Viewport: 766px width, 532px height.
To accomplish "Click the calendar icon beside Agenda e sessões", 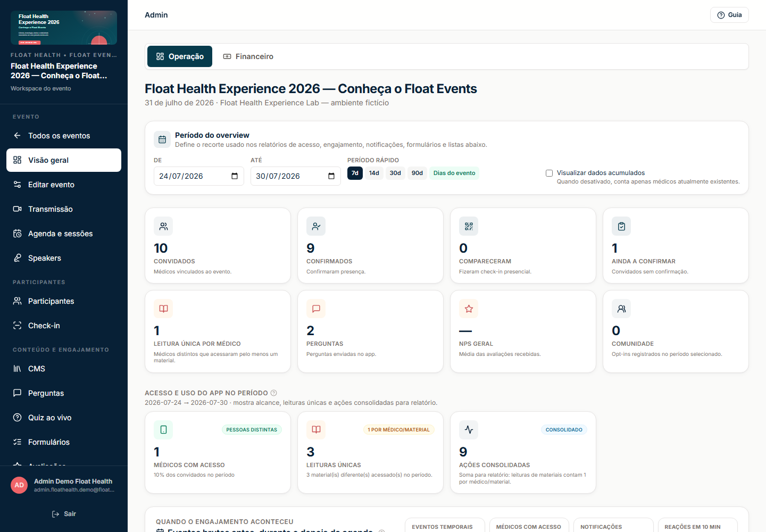I will tap(18, 234).
